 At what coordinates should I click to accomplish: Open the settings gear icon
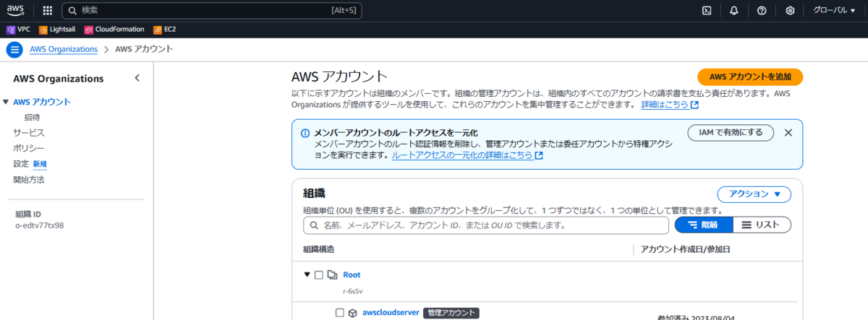click(x=790, y=11)
